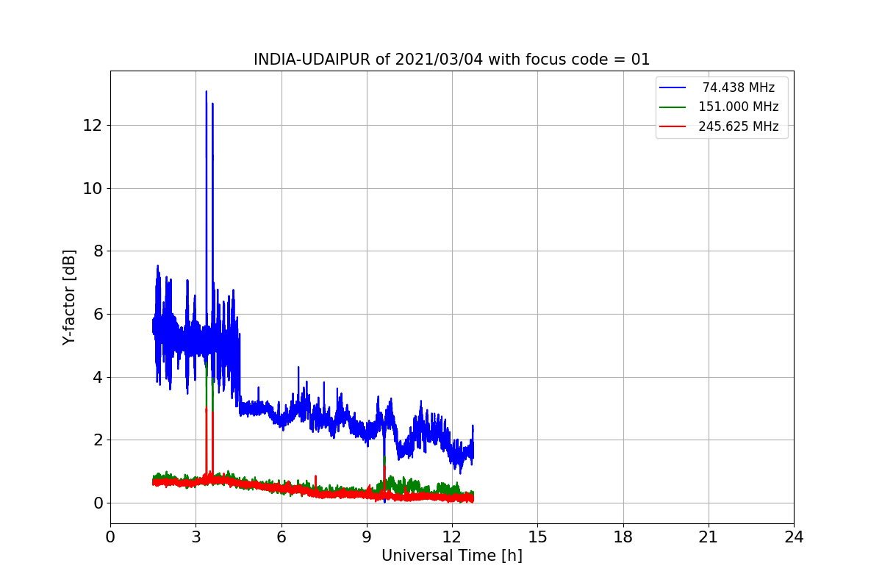This screenshot has height=588, width=882.
Task: Click the x-axis tick label '0'
Action: (x=110, y=537)
